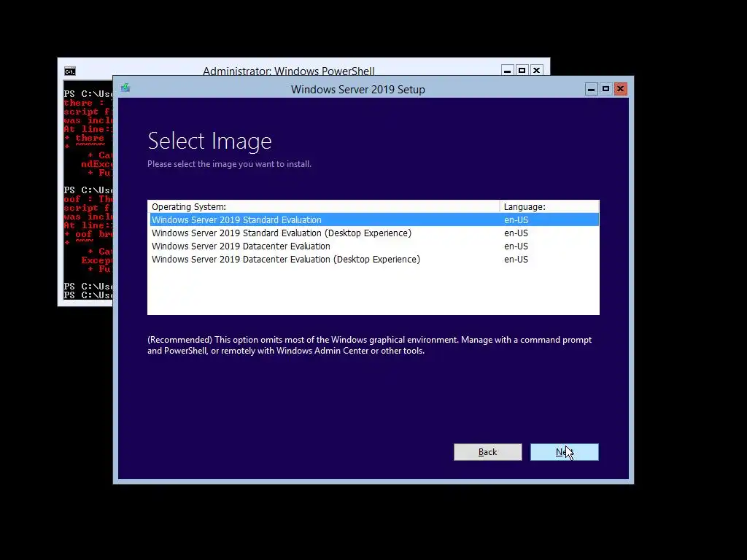Viewport: 747px width, 560px height.
Task: Click the PowerShell window command icon
Action: pos(70,71)
